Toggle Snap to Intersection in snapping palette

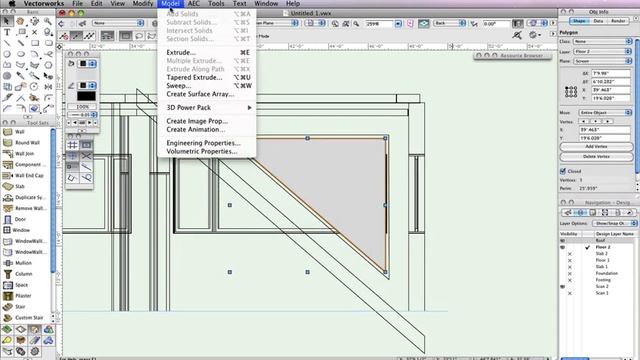[86, 156]
